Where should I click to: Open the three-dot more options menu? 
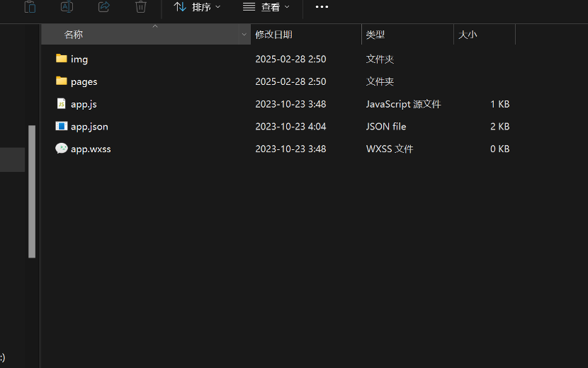coord(322,7)
